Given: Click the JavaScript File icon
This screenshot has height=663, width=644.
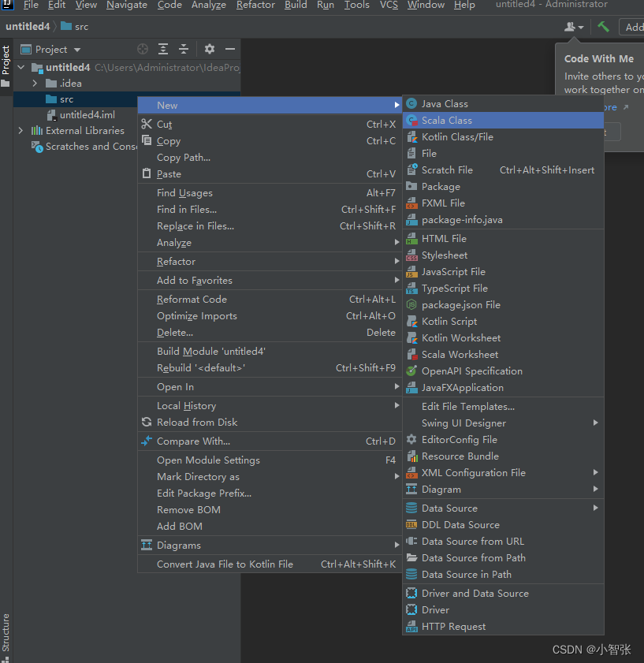Looking at the screenshot, I should 411,272.
